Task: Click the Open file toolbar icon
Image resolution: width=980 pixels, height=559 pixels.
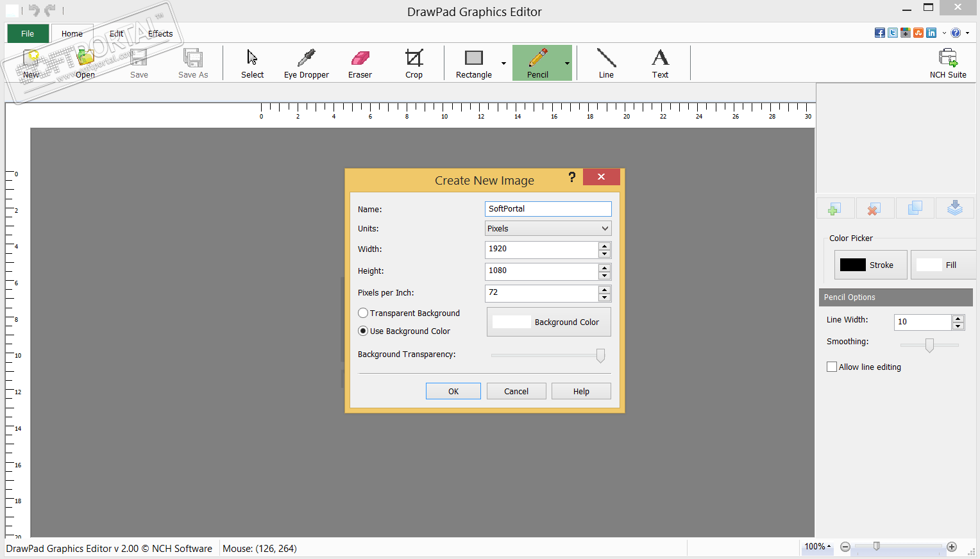Action: coord(85,63)
